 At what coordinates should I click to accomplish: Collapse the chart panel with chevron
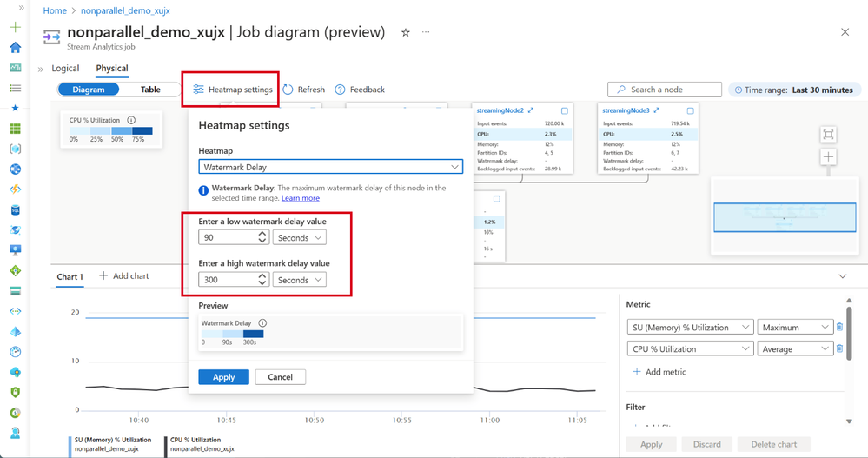[843, 276]
